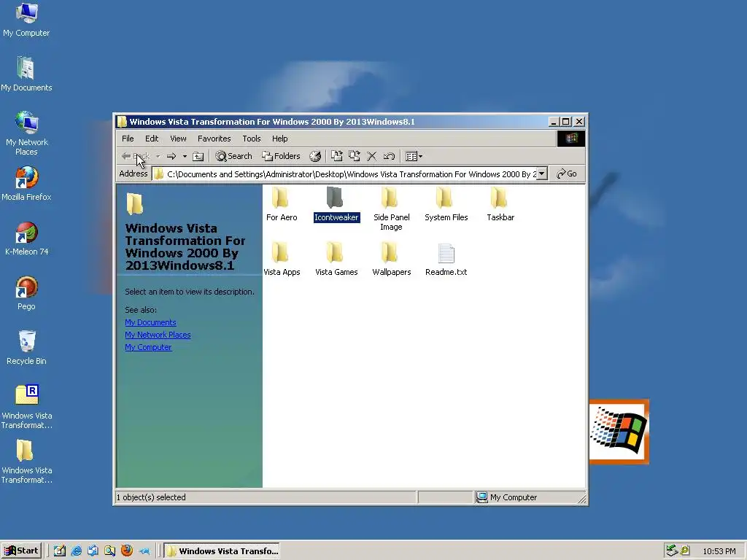Screen dimensions: 747x560
Task: Open the Search pane from toolbar
Action: tap(233, 156)
